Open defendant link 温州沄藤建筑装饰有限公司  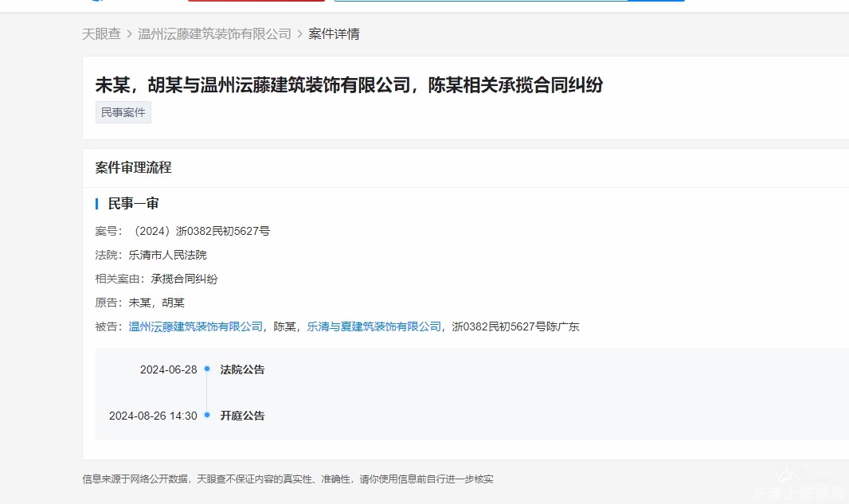click(195, 326)
